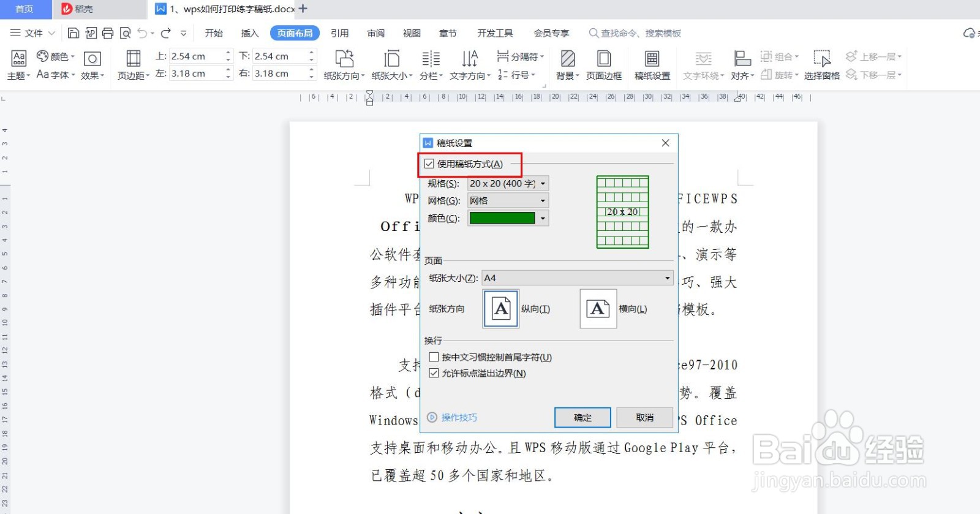Open Print Preview from quick toolbar
980x514 pixels.
click(126, 33)
